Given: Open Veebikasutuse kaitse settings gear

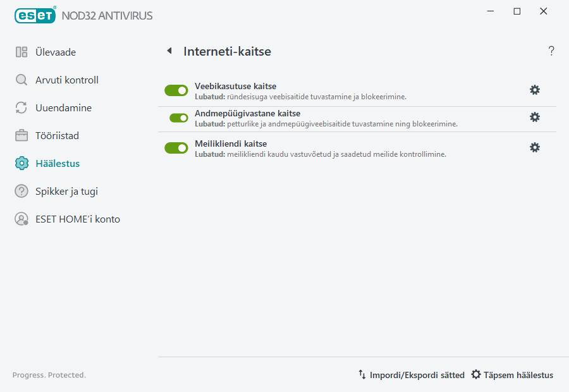Looking at the screenshot, I should coord(535,90).
